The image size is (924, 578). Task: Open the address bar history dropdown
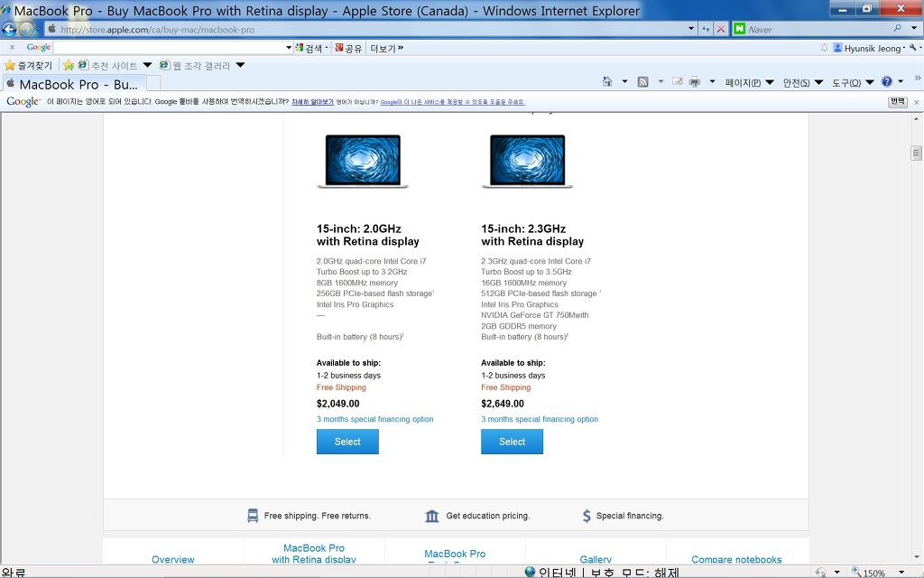[691, 28]
